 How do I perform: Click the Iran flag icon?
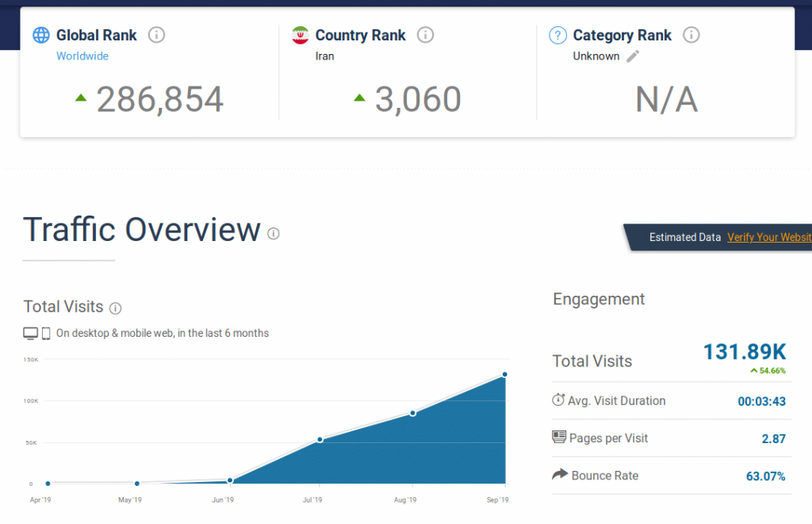(301, 35)
